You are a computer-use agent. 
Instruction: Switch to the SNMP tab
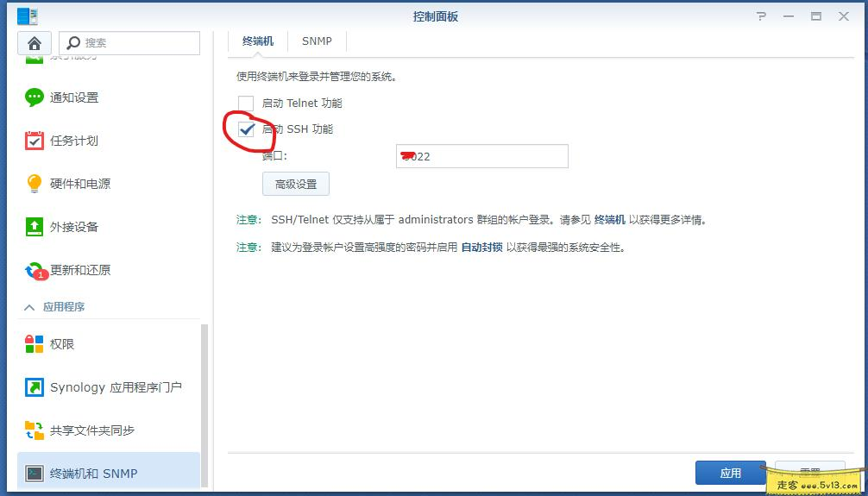point(318,41)
